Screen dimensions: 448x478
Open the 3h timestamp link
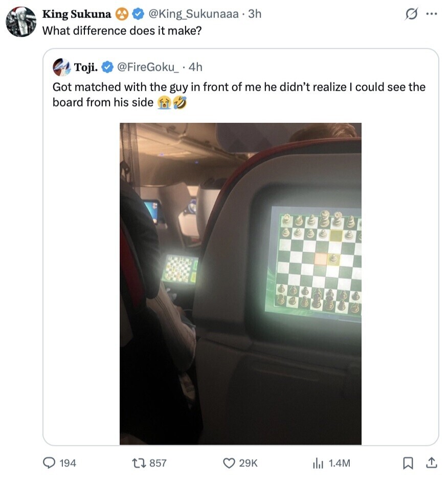click(254, 14)
